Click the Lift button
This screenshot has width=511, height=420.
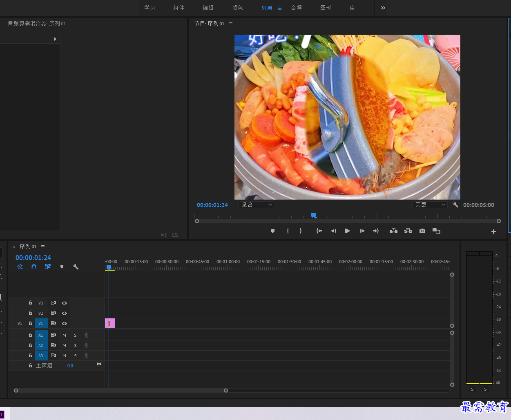(393, 231)
